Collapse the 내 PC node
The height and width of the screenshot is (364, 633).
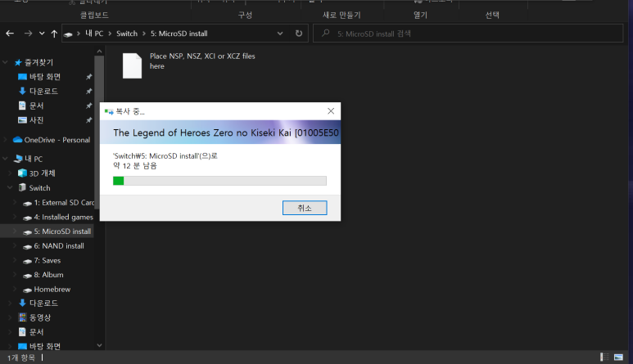point(5,159)
